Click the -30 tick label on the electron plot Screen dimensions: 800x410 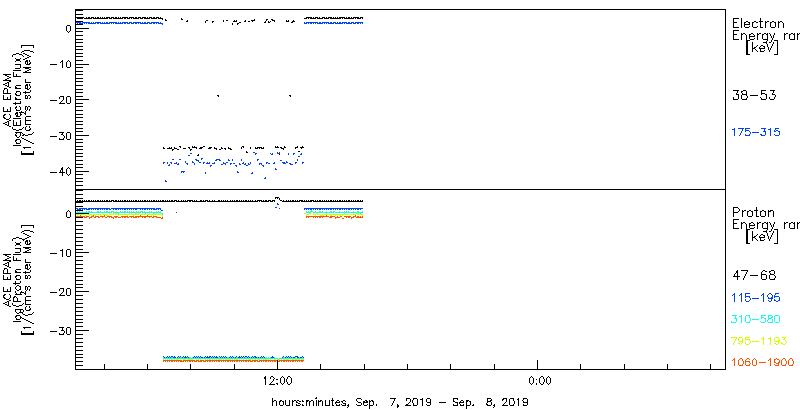tap(59, 136)
